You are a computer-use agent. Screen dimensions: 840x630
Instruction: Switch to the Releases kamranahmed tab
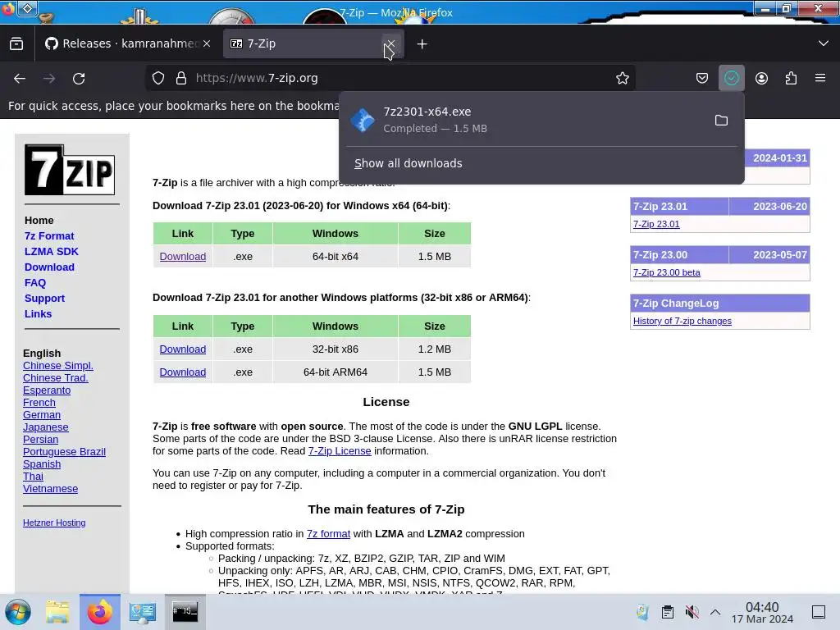[128, 44]
